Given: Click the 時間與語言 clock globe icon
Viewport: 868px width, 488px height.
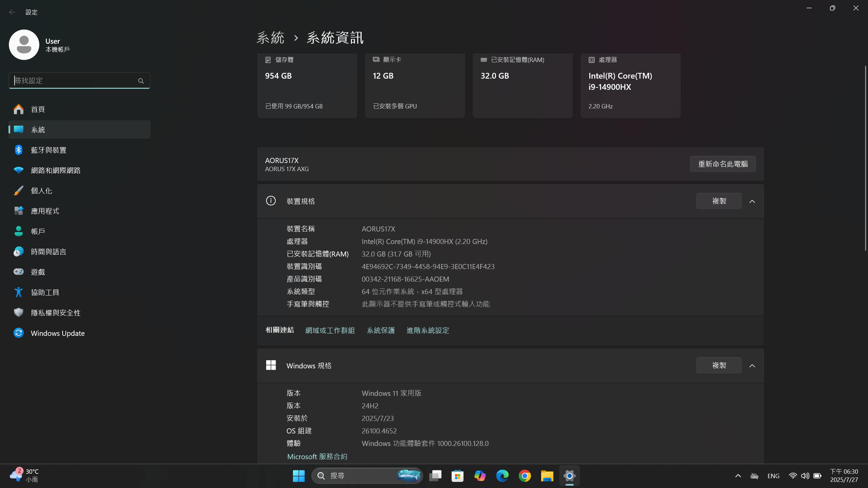Looking at the screenshot, I should [19, 251].
